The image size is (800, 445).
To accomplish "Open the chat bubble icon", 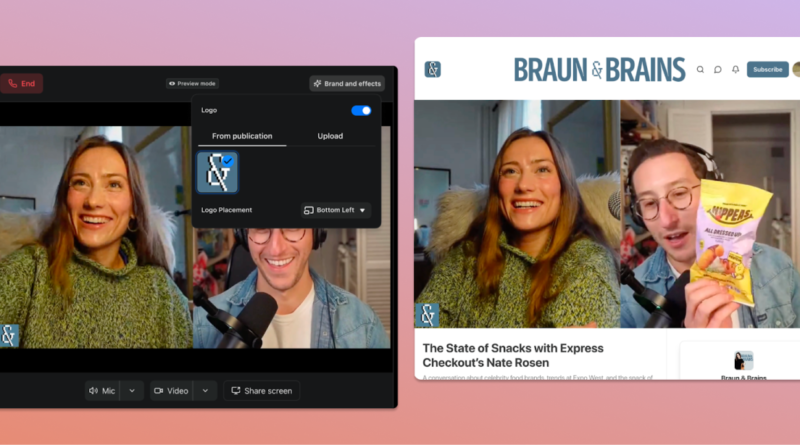I will pos(718,70).
